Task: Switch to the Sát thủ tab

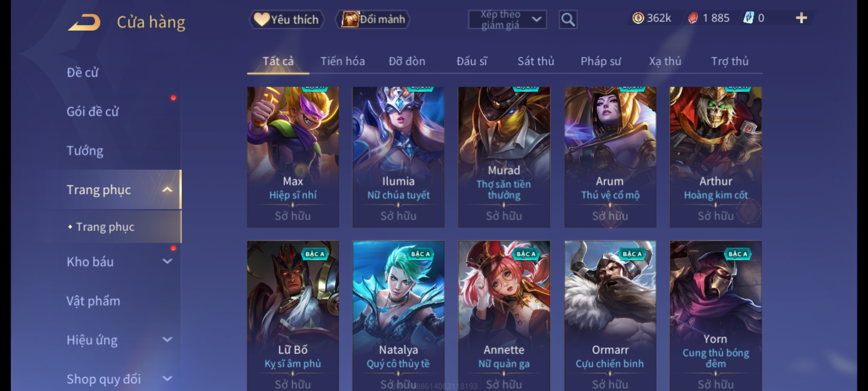Action: pyautogui.click(x=536, y=61)
